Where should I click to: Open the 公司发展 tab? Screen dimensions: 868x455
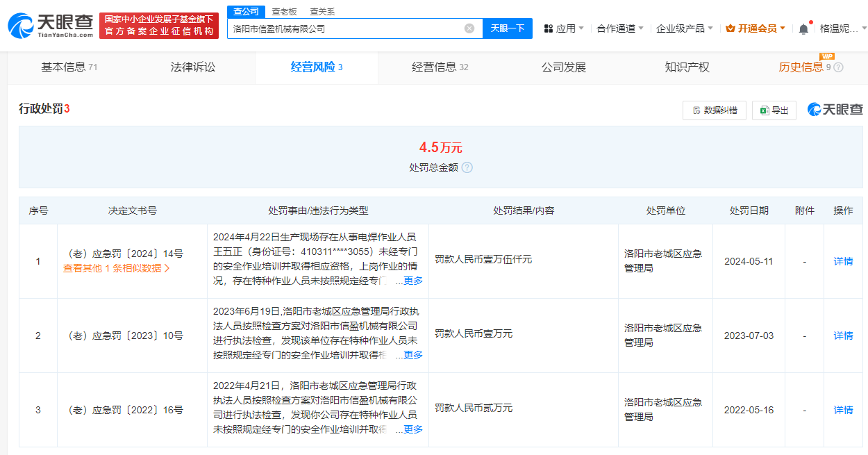564,67
